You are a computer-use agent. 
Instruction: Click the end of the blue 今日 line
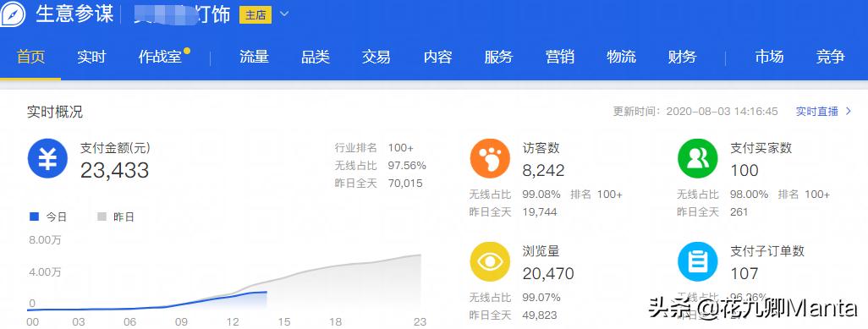(x=266, y=291)
